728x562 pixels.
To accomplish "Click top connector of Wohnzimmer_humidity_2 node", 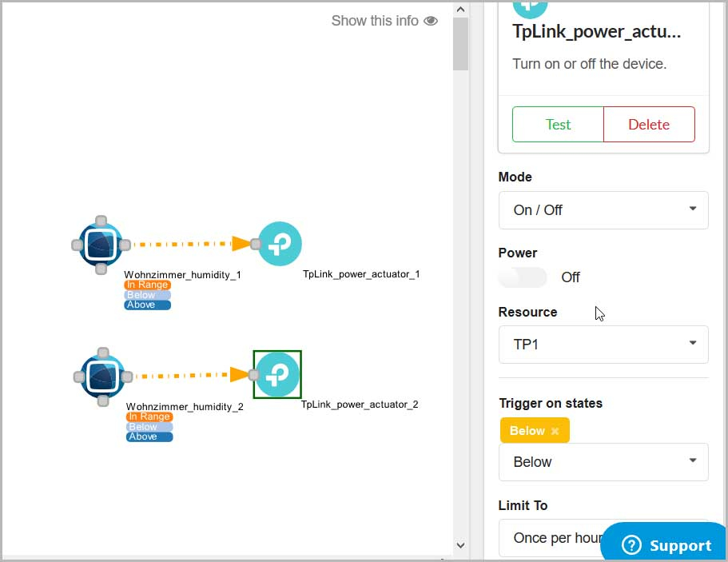I will tap(103, 353).
